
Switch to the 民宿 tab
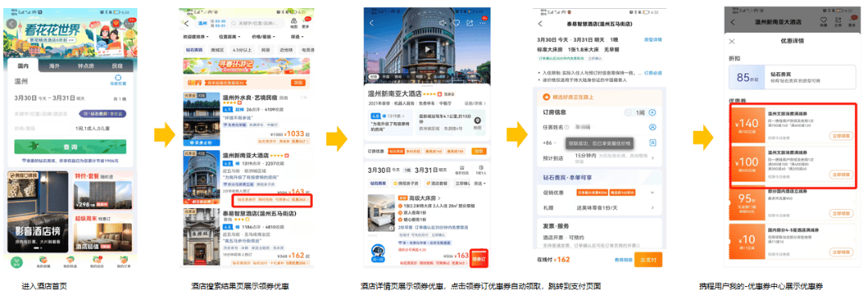117,66
